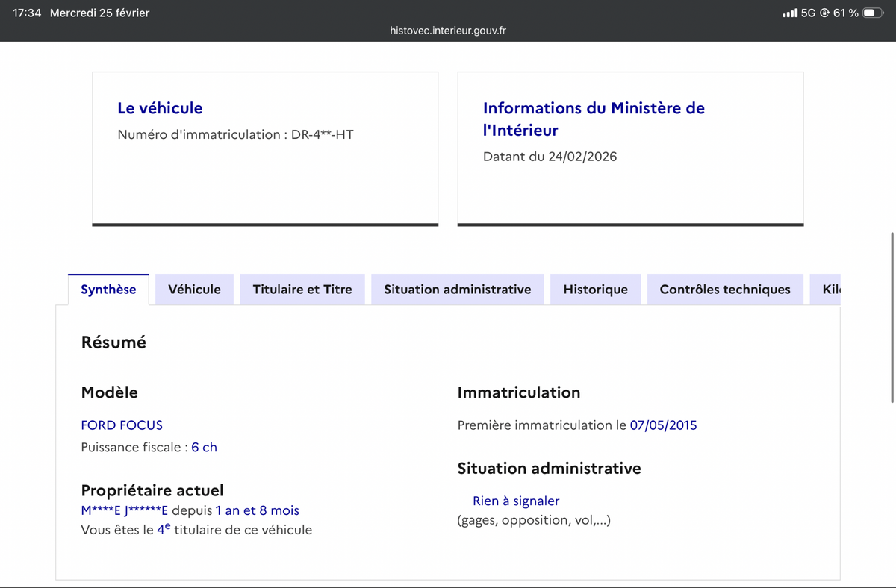Switch to the Véhicule tab
The width and height of the screenshot is (896, 588).
194,290
